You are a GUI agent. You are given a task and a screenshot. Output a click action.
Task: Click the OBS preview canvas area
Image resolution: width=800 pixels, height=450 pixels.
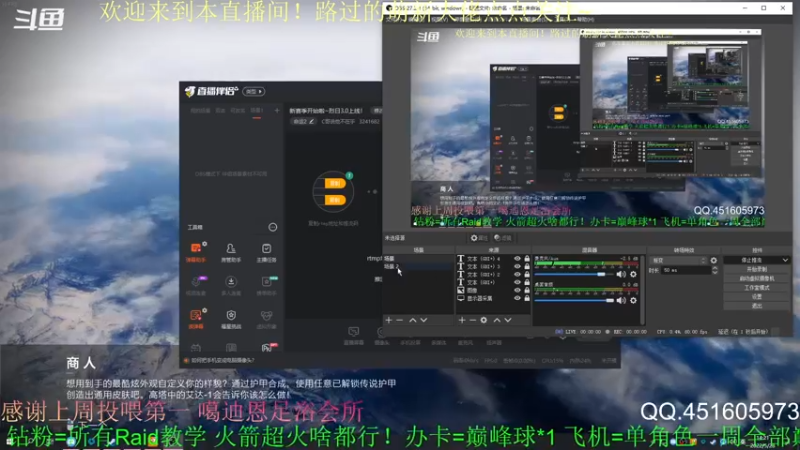[588, 128]
